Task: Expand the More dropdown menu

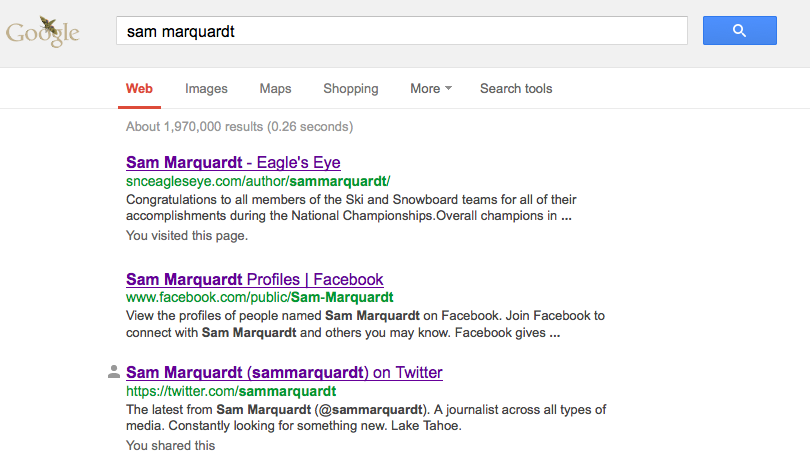Action: [430, 88]
